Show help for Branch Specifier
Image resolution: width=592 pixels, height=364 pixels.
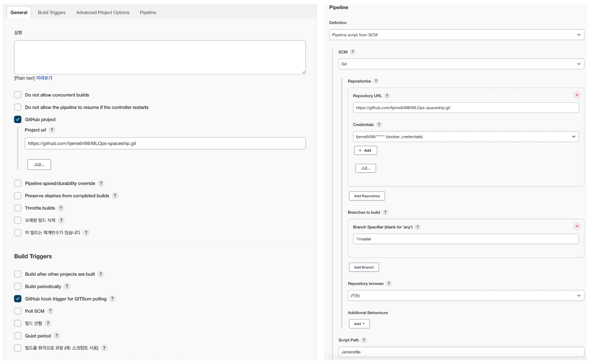[x=418, y=227]
